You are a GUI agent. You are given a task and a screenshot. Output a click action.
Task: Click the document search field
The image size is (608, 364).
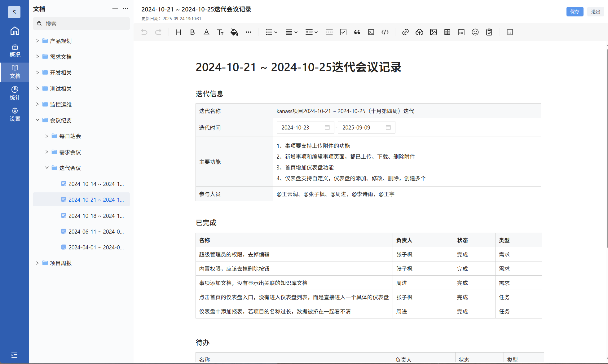coord(82,24)
